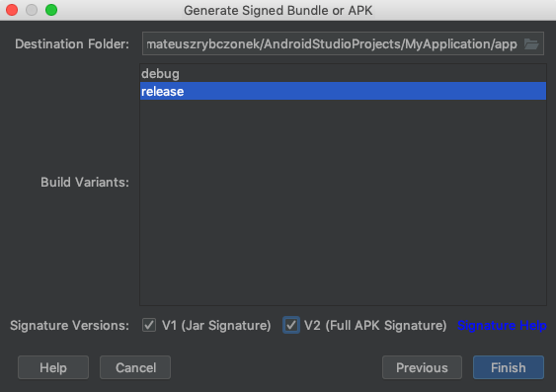Go back with the Previous button
Viewport: 556px width, 392px height.
pyautogui.click(x=422, y=367)
